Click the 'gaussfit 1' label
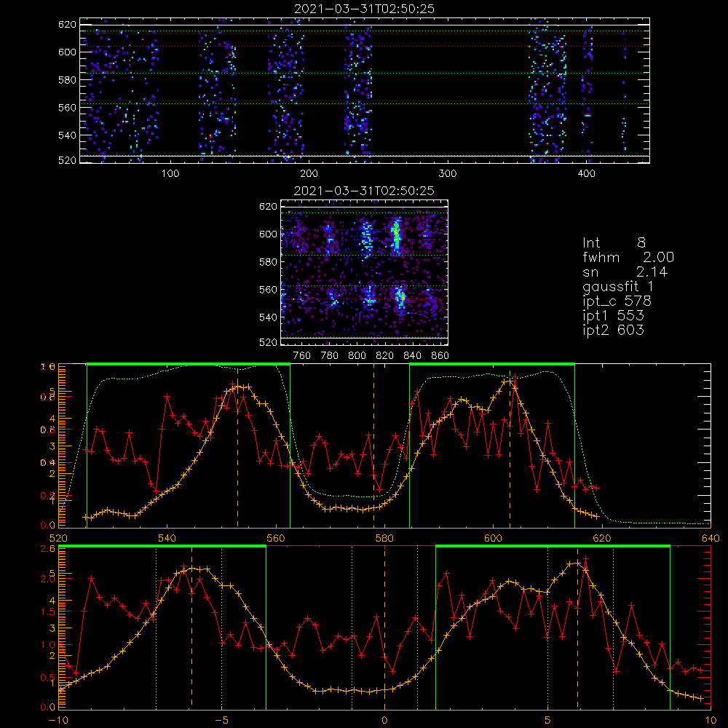Image resolution: width=728 pixels, height=728 pixels. tap(618, 286)
